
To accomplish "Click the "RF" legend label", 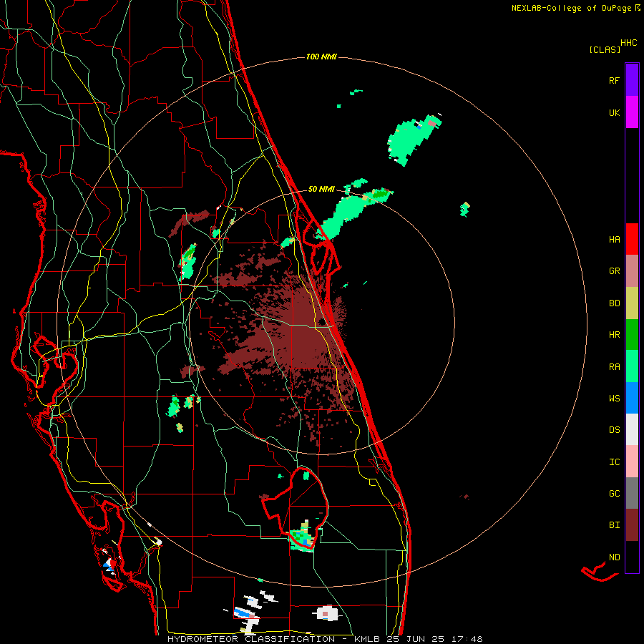I will coord(614,80).
